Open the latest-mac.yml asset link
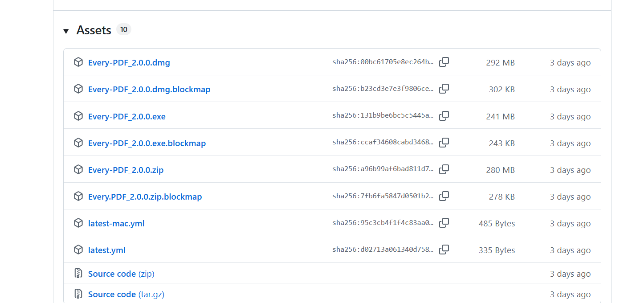Image resolution: width=644 pixels, height=303 pixels. pos(116,224)
